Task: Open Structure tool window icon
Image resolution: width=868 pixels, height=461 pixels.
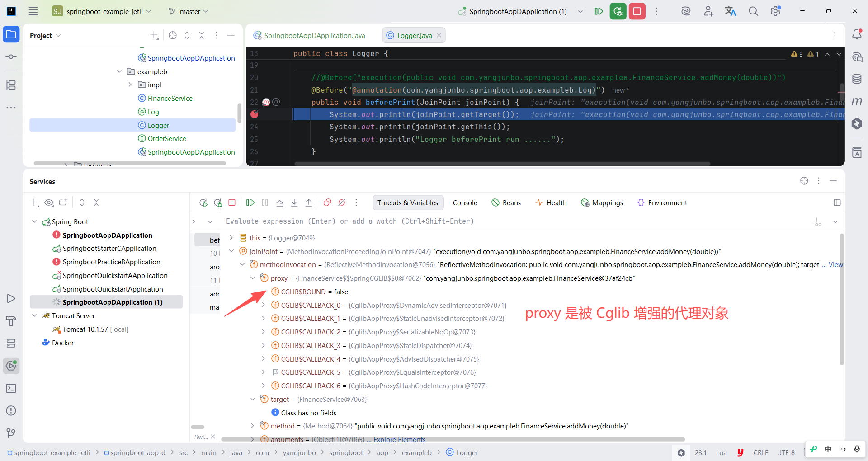Action: coord(11,85)
